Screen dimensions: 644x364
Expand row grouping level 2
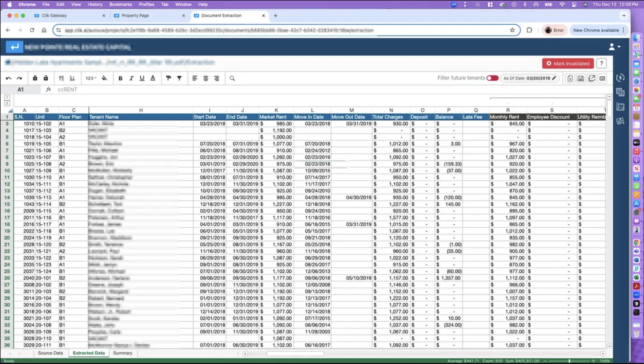point(7,103)
